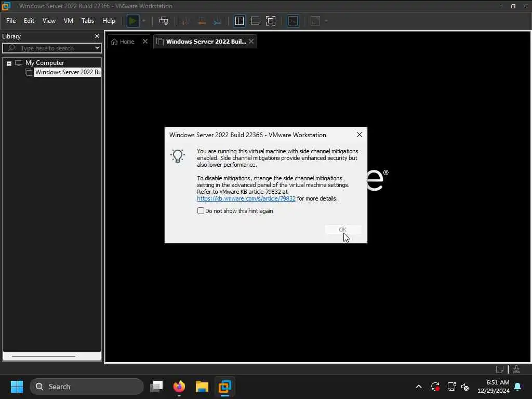532x399 pixels.
Task: Close the side channel mitigations dialog
Action: click(360, 135)
